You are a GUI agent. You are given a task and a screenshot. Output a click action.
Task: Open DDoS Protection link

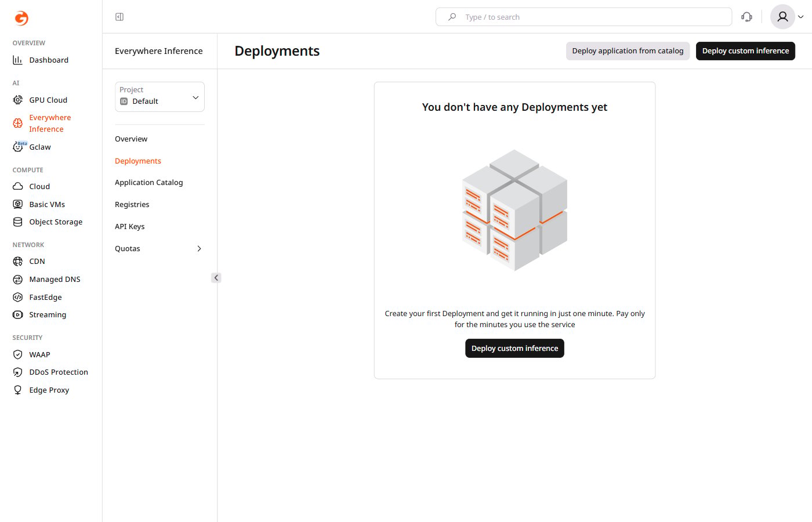coord(59,372)
